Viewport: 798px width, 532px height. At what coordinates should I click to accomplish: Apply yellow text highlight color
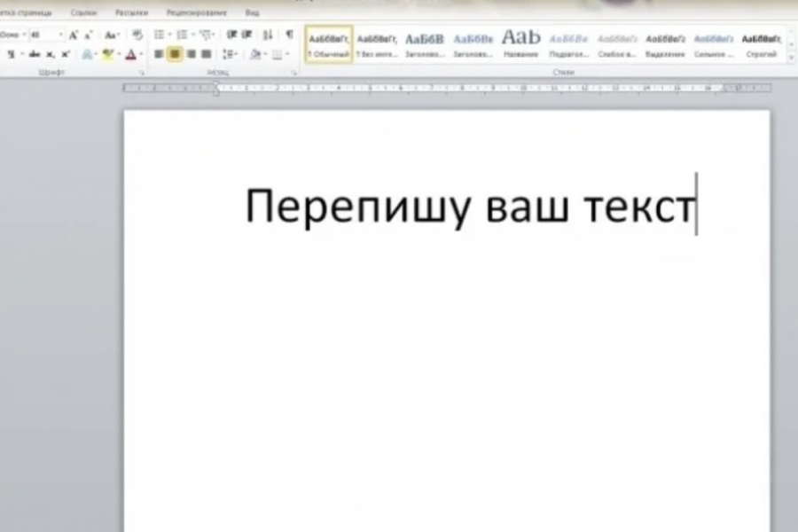click(107, 54)
